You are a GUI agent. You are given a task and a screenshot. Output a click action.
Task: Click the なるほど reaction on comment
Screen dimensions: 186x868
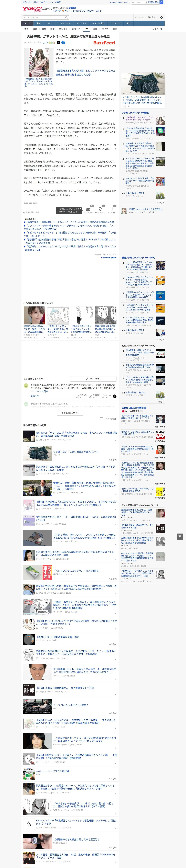click(x=94, y=396)
